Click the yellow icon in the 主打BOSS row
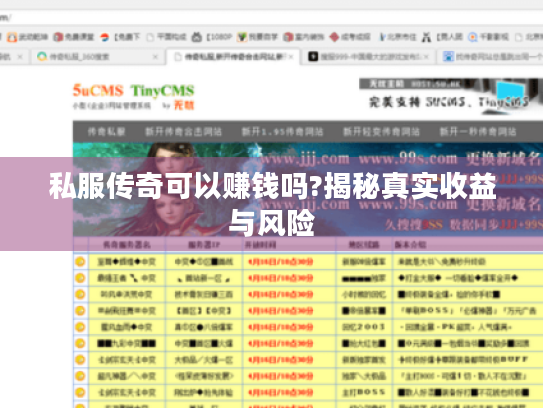Viewport: 543px width, 408px height. 80,392
